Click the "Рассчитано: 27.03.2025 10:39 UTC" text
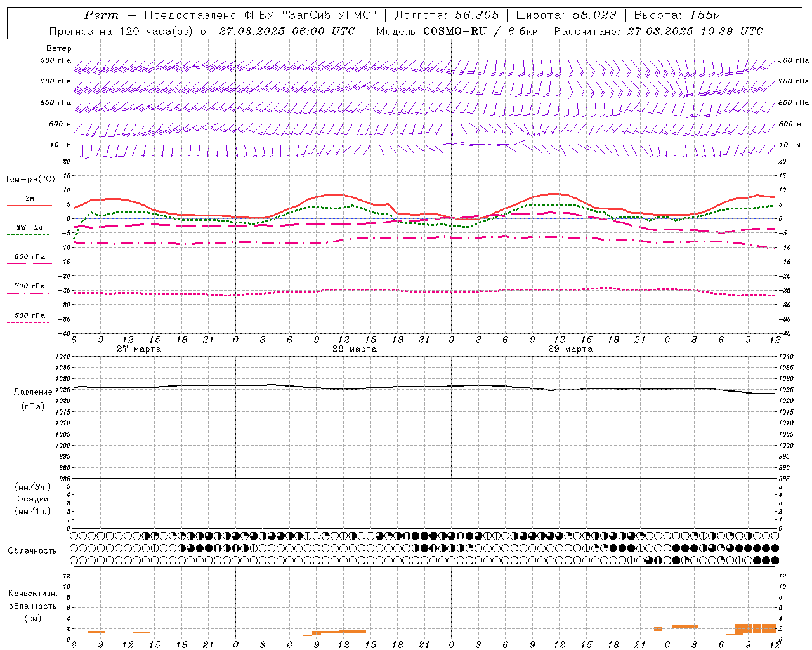812x650 pixels. tap(658, 31)
